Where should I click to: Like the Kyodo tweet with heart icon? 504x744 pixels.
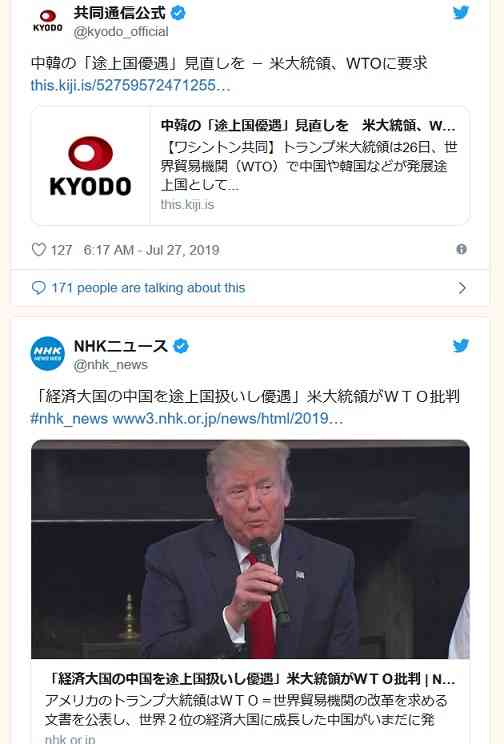[38, 250]
